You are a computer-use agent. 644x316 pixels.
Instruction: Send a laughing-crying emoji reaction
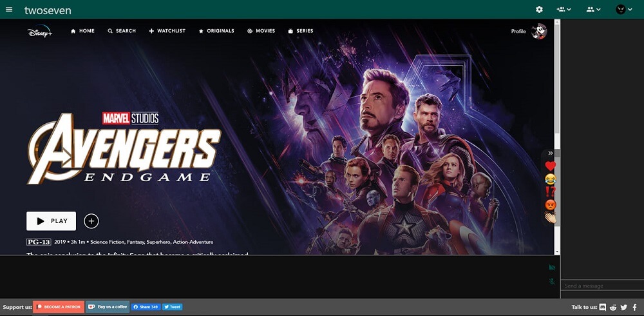coord(551,179)
